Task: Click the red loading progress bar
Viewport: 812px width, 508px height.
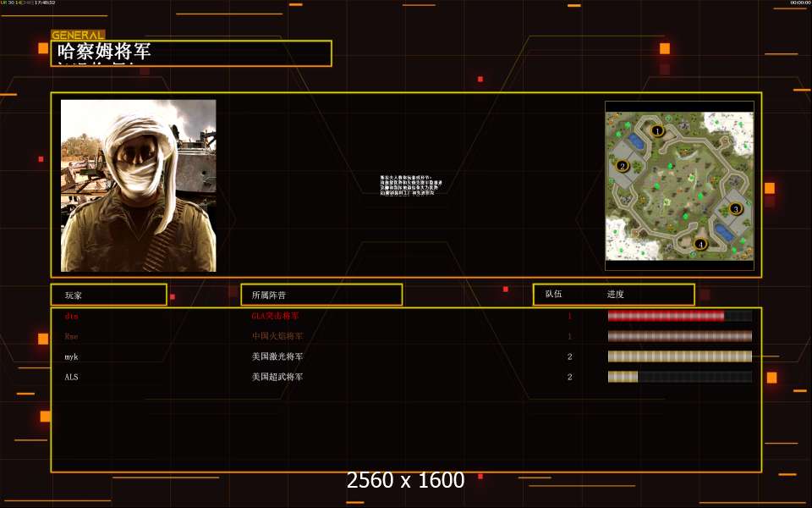Action: 680,316
